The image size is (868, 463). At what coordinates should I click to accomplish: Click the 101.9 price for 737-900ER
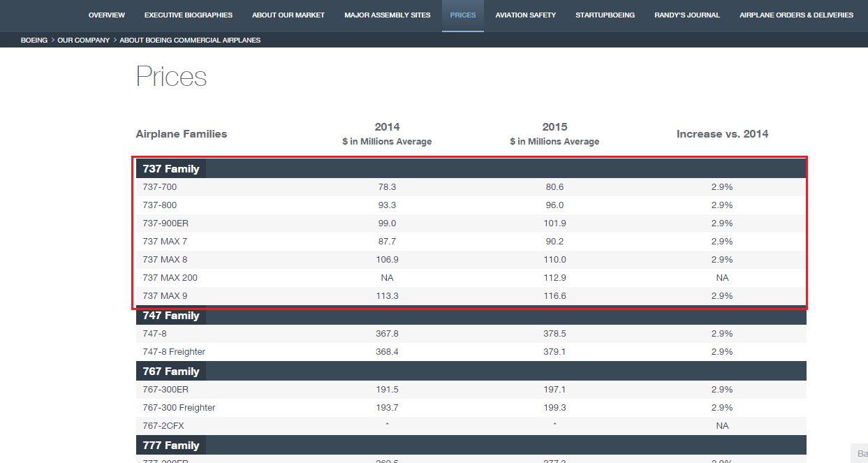(x=554, y=223)
